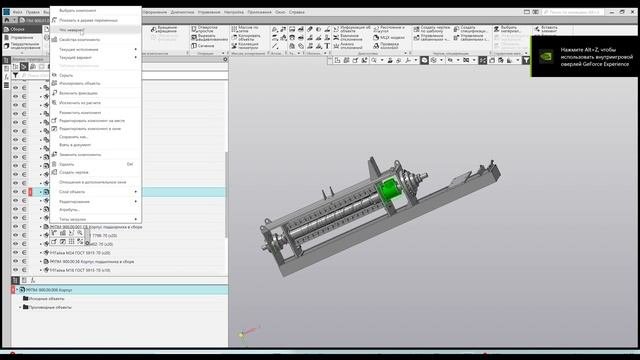Viewport: 640px width, 360px height.
Task: Open Текущее исполнение submenu
Action: tap(96, 49)
